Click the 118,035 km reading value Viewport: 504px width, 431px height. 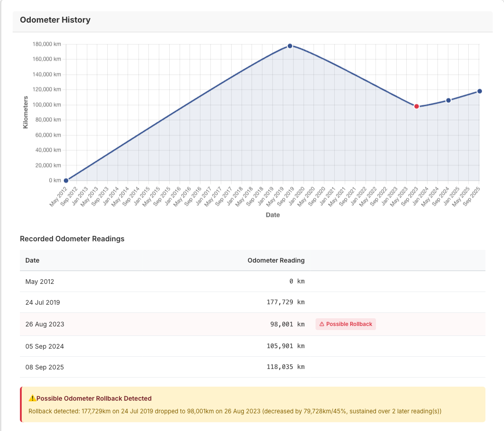[x=286, y=367]
